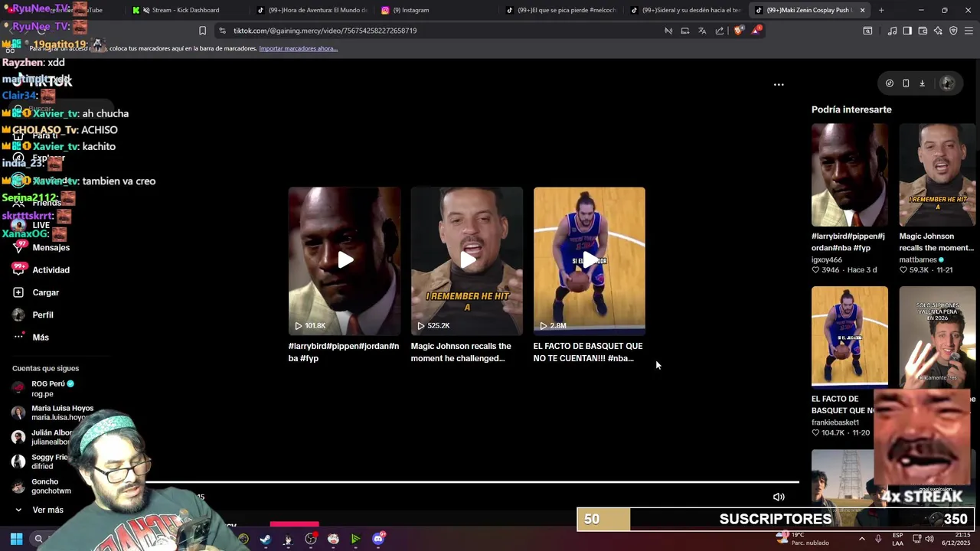
Task: Click the download app icon in the top pill
Action: [922, 83]
